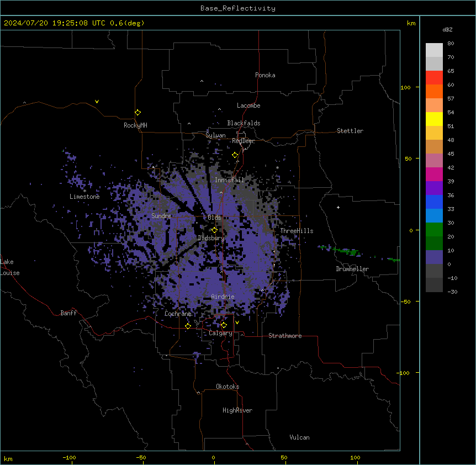Viewport: 476px width, 465px height.
Task: Select the yellow diamond marker below Cochrane
Action: 188,326
